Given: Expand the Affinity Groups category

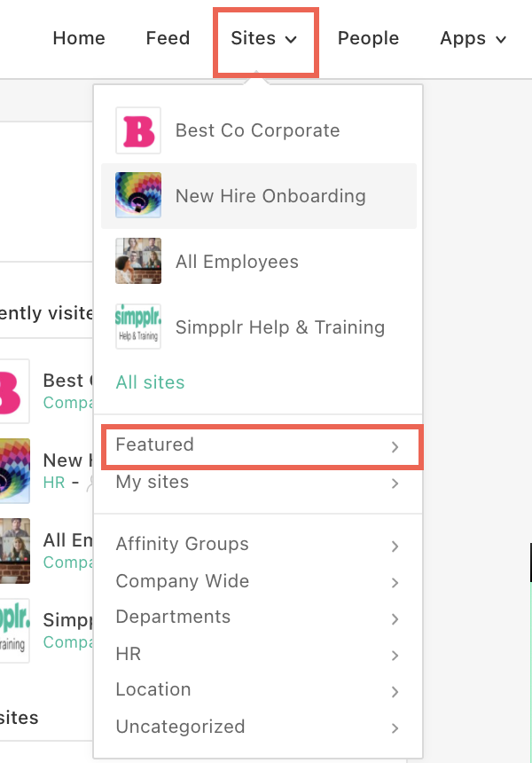Looking at the screenshot, I should [258, 544].
